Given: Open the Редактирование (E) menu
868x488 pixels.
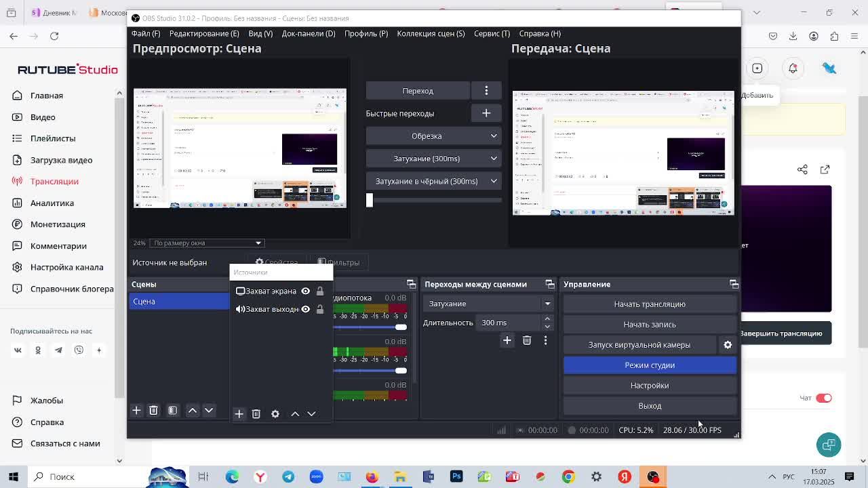Looking at the screenshot, I should pos(204,33).
